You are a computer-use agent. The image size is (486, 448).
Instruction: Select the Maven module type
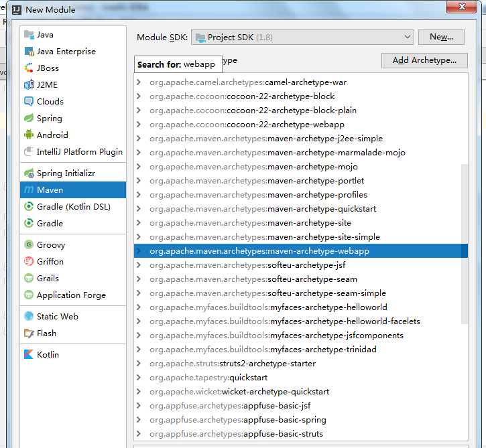pyautogui.click(x=73, y=190)
